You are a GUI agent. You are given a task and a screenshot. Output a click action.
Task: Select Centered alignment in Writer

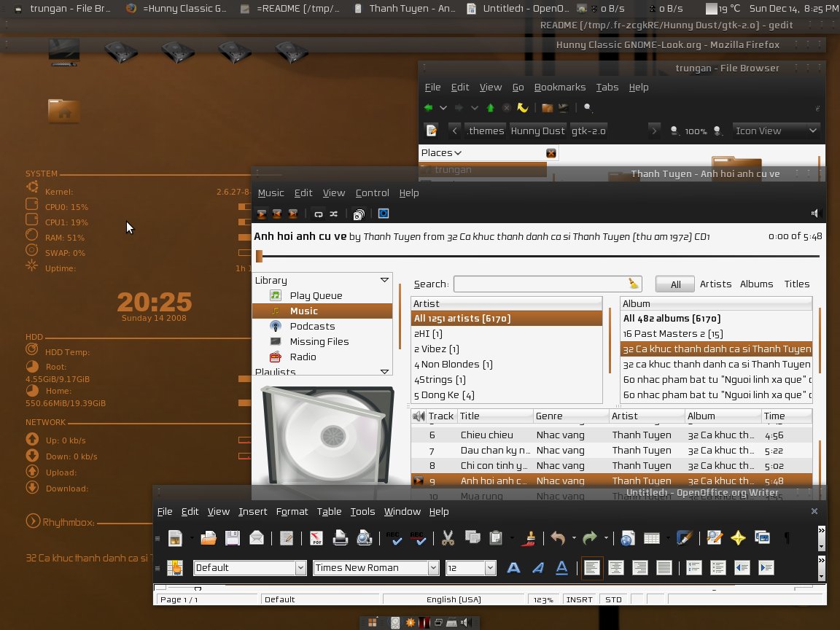point(616,568)
